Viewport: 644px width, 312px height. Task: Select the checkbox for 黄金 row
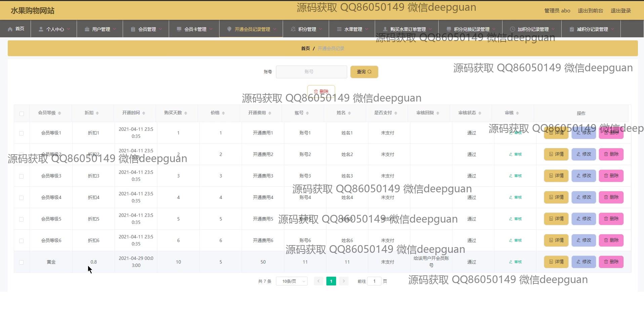click(x=22, y=262)
